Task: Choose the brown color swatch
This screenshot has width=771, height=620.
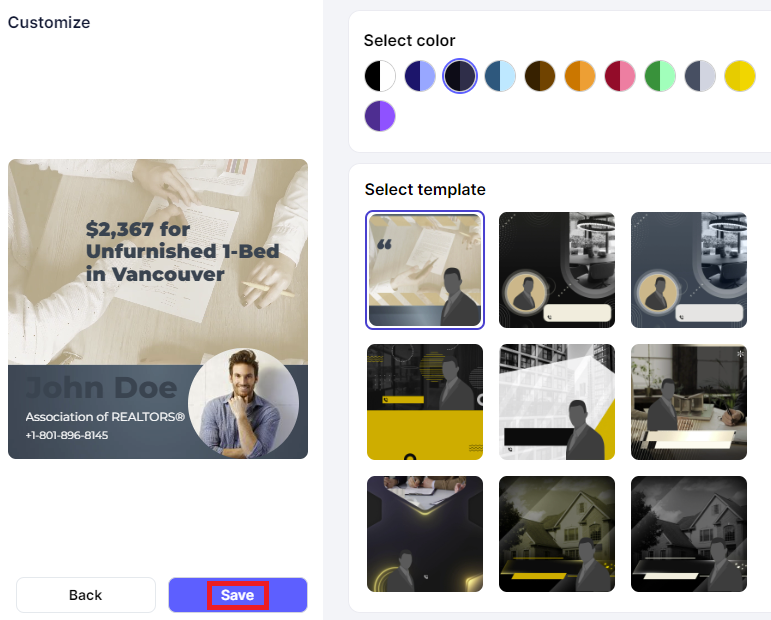Action: click(x=540, y=76)
